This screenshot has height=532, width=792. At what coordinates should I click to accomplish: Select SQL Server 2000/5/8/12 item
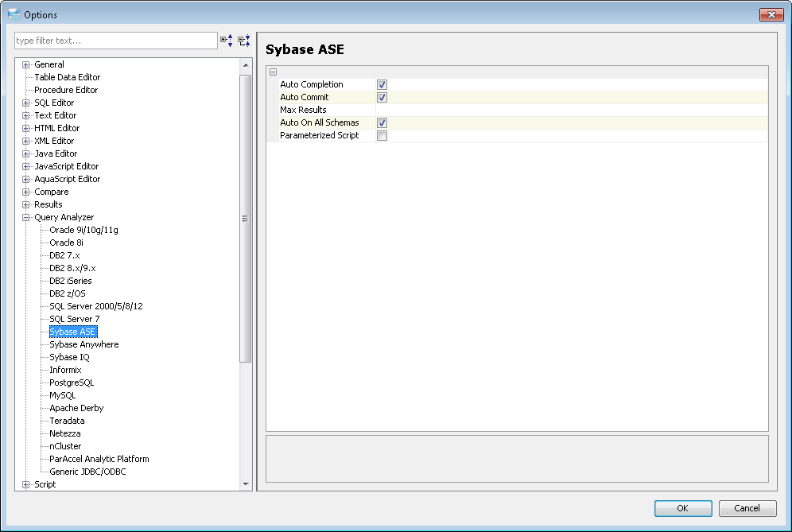pyautogui.click(x=96, y=306)
